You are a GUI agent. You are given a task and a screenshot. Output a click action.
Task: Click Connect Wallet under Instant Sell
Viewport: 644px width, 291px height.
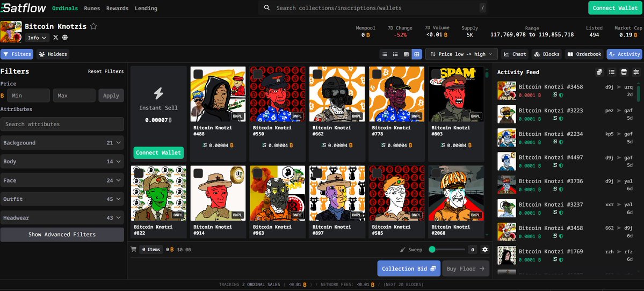tap(158, 152)
